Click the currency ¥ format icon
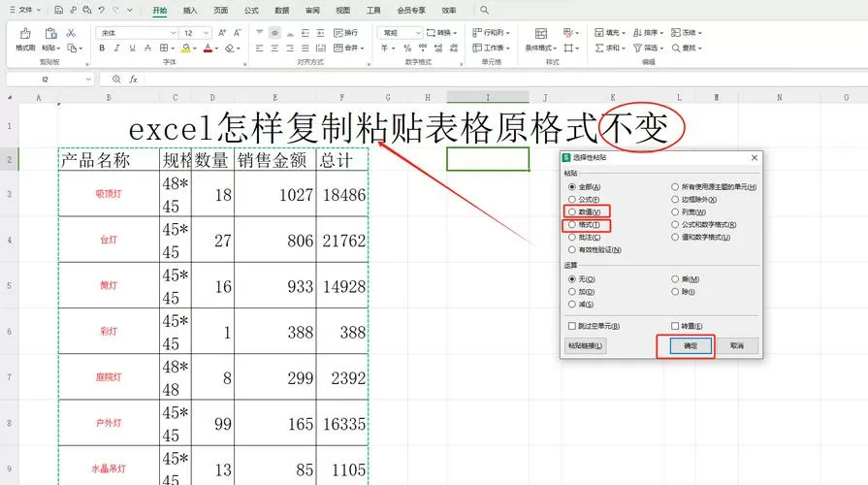This screenshot has height=485, width=868. (384, 48)
